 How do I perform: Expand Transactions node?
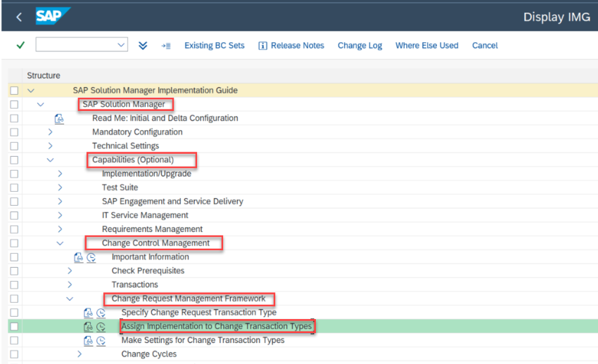tap(70, 285)
